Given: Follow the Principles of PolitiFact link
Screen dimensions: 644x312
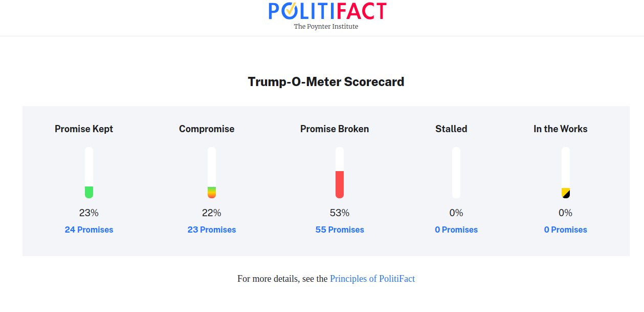Looking at the screenshot, I should (x=372, y=279).
